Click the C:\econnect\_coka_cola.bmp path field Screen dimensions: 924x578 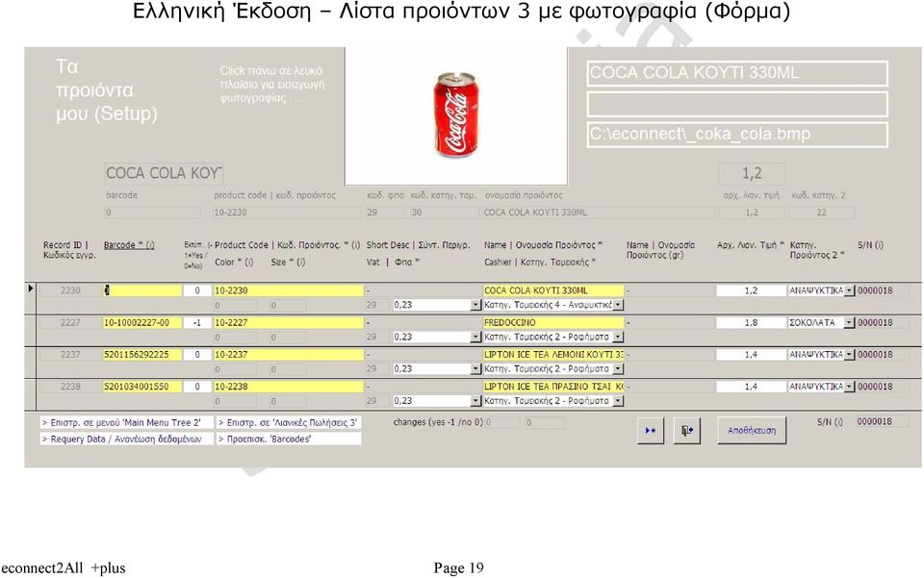pos(737,135)
